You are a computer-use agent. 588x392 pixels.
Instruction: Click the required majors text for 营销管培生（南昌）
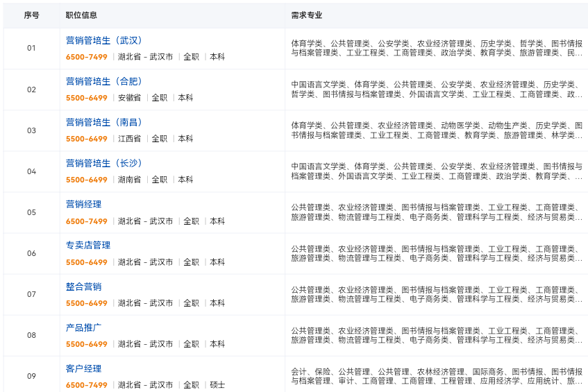pyautogui.click(x=436, y=130)
